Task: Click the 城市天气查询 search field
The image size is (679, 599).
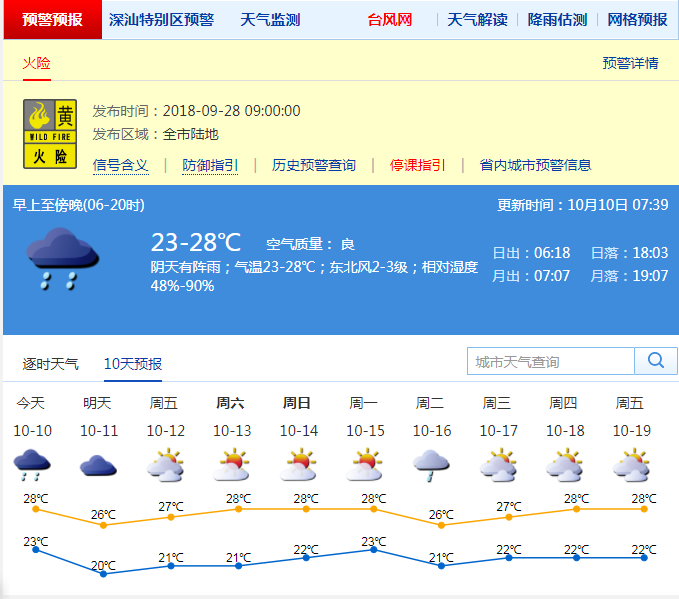Action: coord(550,361)
